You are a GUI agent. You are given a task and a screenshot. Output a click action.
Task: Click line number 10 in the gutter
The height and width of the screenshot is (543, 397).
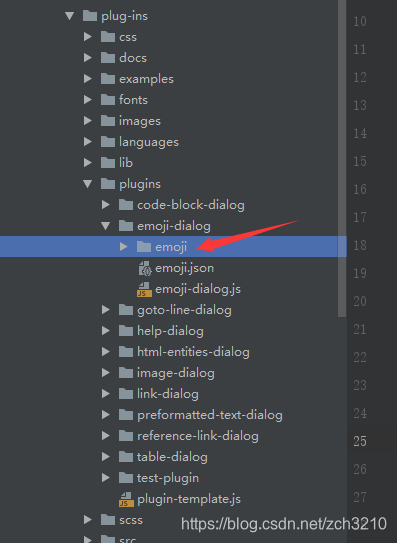coord(360,21)
